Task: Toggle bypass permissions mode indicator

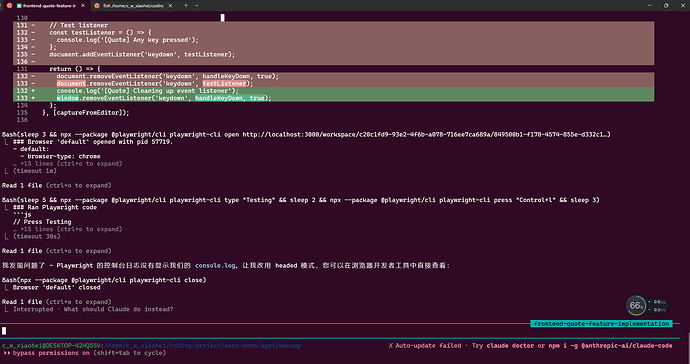Action: pos(84,353)
